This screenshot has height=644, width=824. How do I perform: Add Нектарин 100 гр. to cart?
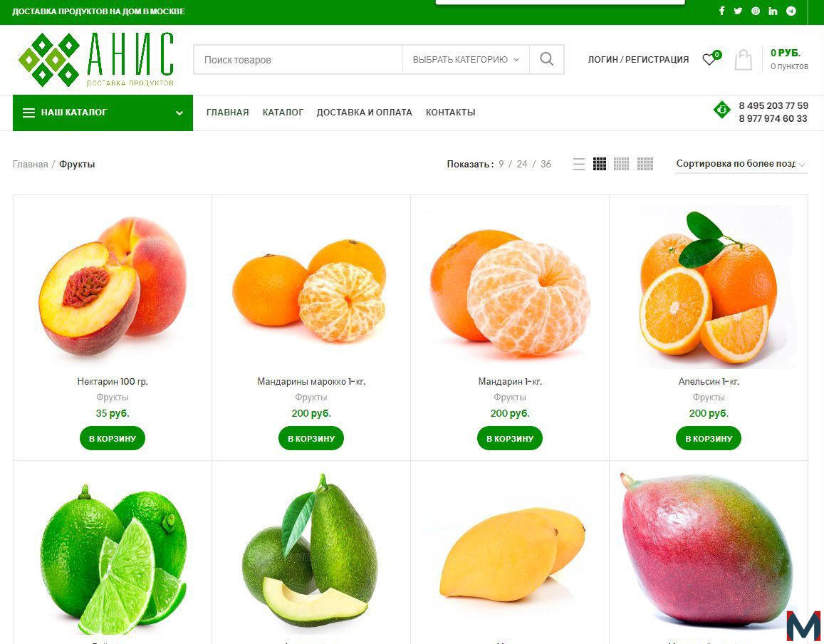coord(113,438)
